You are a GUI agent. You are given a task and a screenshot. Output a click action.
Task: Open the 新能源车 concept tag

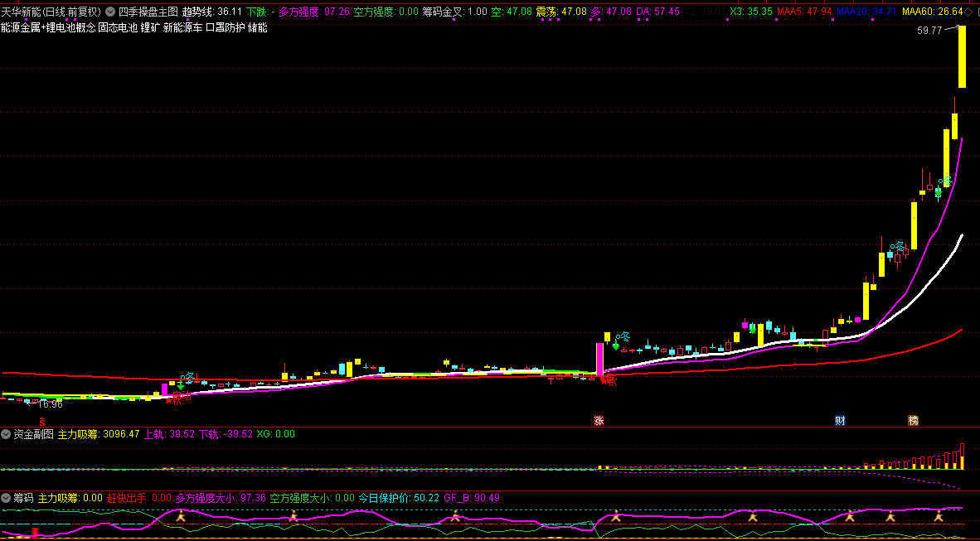pos(182,27)
